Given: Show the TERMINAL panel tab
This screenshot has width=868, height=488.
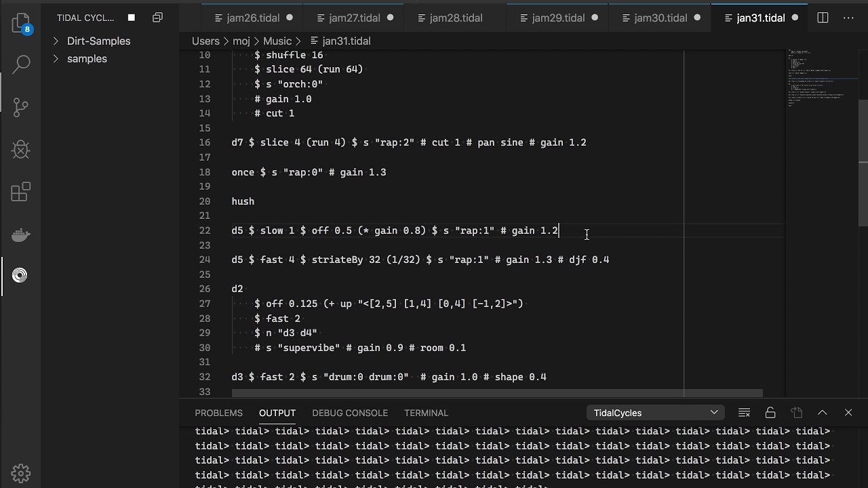Looking at the screenshot, I should (426, 413).
